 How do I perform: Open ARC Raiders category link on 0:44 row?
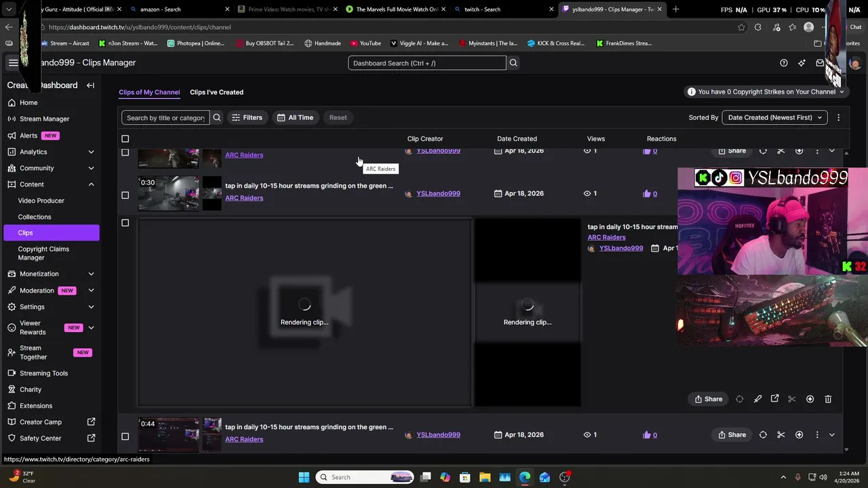coord(244,439)
